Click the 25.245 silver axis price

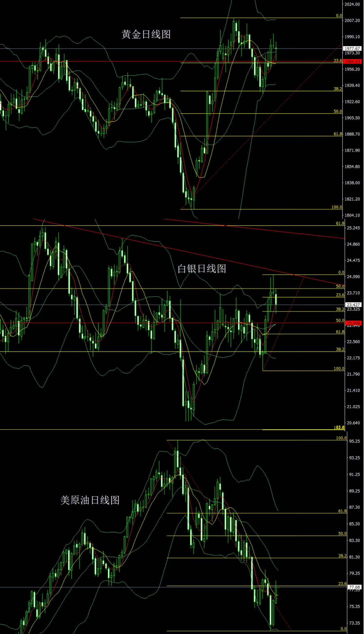coord(353,228)
